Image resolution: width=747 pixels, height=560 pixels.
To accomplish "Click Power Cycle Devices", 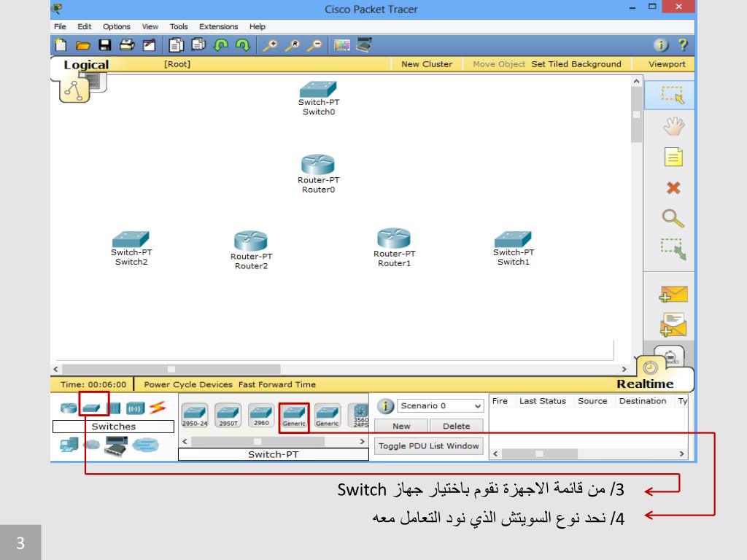I will tap(188, 384).
